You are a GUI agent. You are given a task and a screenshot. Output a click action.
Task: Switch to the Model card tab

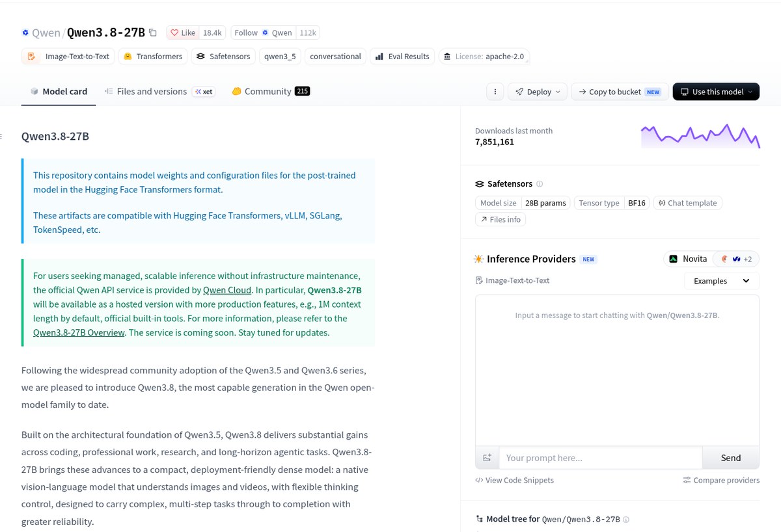click(x=59, y=92)
